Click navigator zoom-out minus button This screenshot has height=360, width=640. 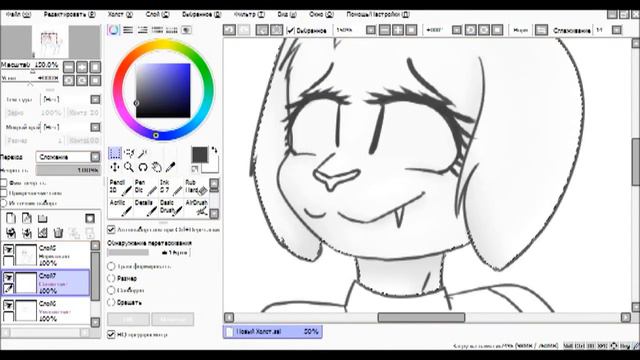69,67
